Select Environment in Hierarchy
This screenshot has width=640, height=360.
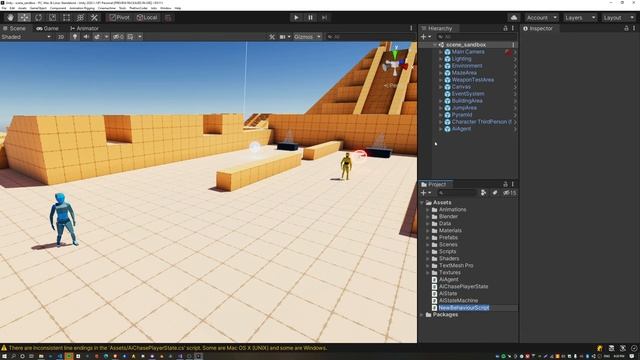pos(467,66)
